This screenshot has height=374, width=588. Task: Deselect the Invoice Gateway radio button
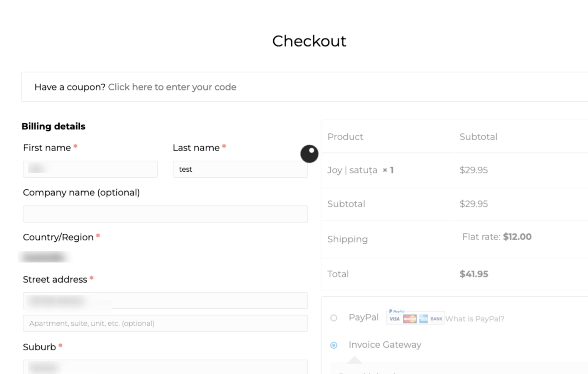(x=333, y=345)
